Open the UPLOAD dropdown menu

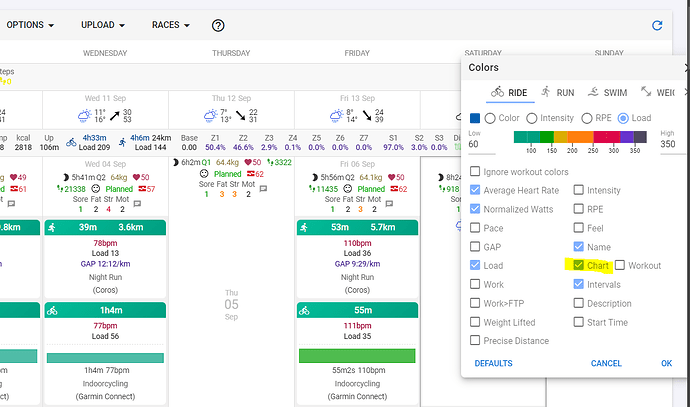[103, 25]
